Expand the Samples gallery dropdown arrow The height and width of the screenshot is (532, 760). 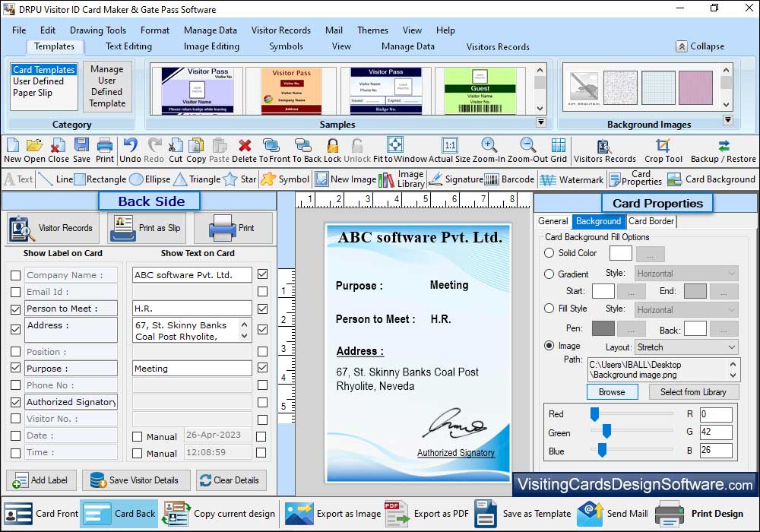541,122
